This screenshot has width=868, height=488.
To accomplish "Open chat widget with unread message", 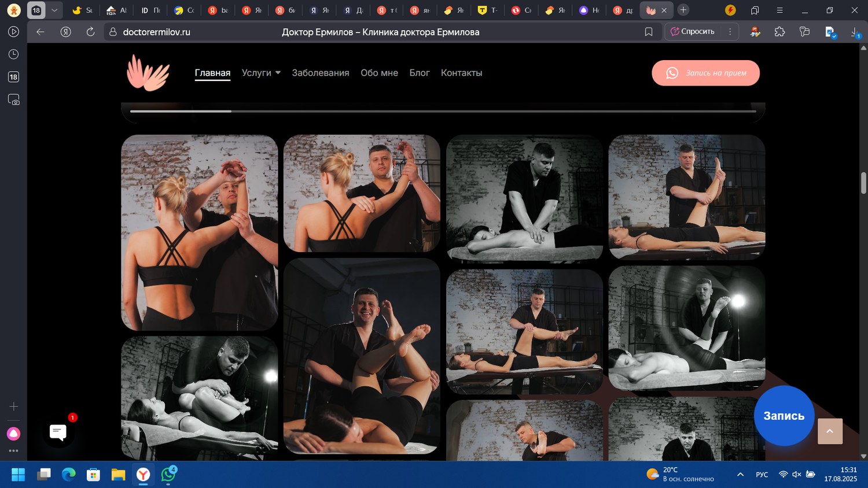I will point(58,432).
